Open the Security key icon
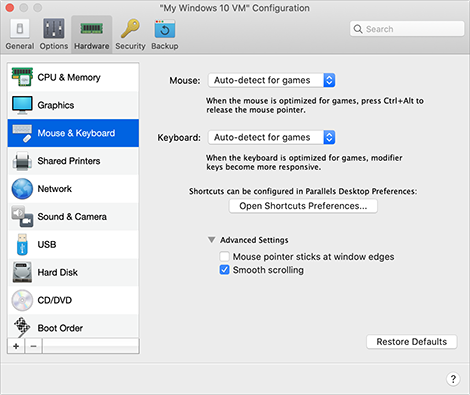The height and width of the screenshot is (395, 470). (130, 28)
